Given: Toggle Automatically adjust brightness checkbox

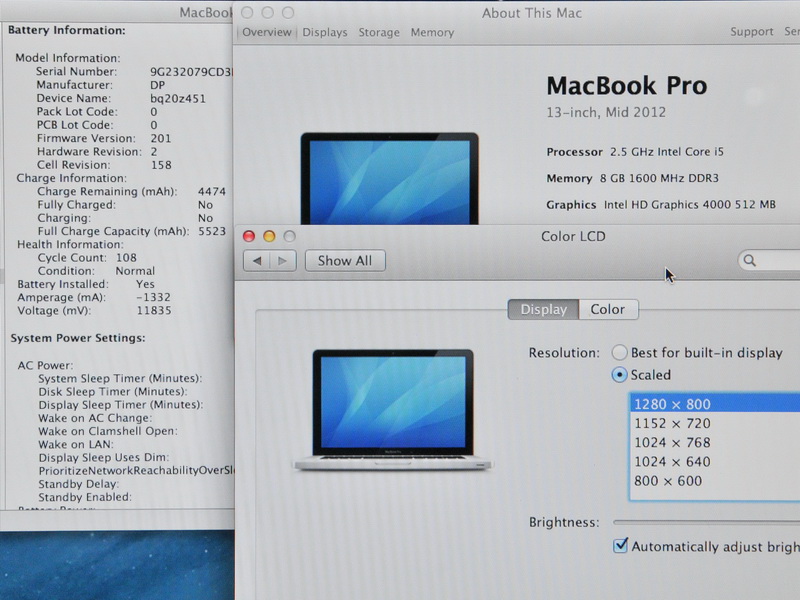Looking at the screenshot, I should 620,545.
